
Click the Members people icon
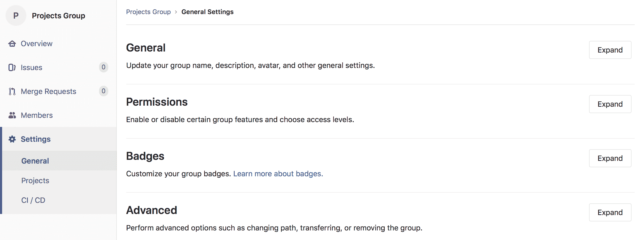[x=12, y=115]
